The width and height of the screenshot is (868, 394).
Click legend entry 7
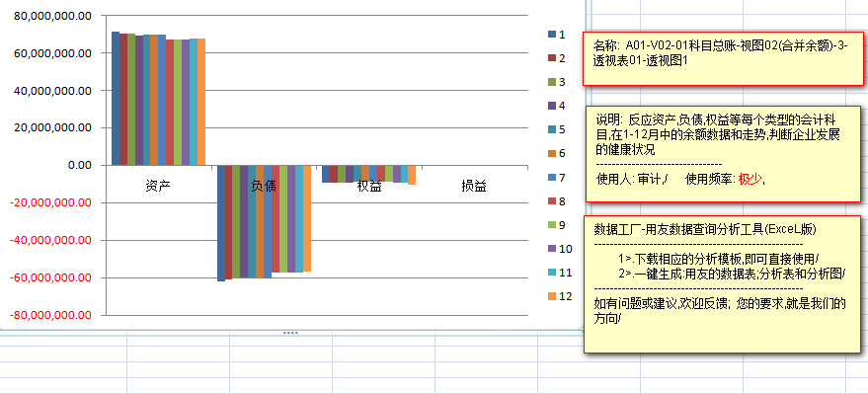pyautogui.click(x=556, y=178)
